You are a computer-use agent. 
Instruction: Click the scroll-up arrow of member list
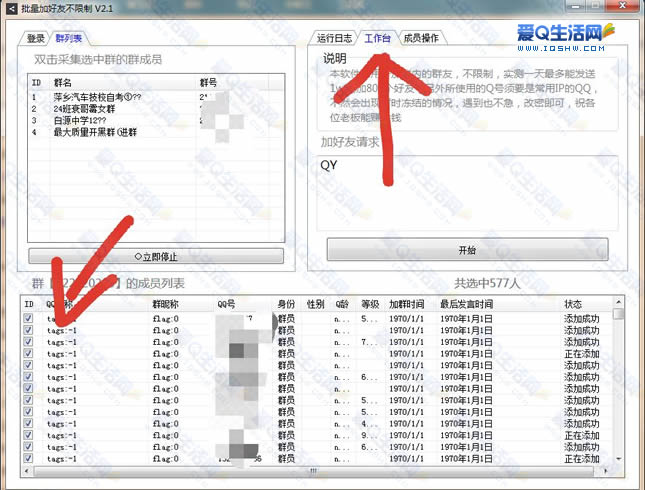click(x=618, y=302)
